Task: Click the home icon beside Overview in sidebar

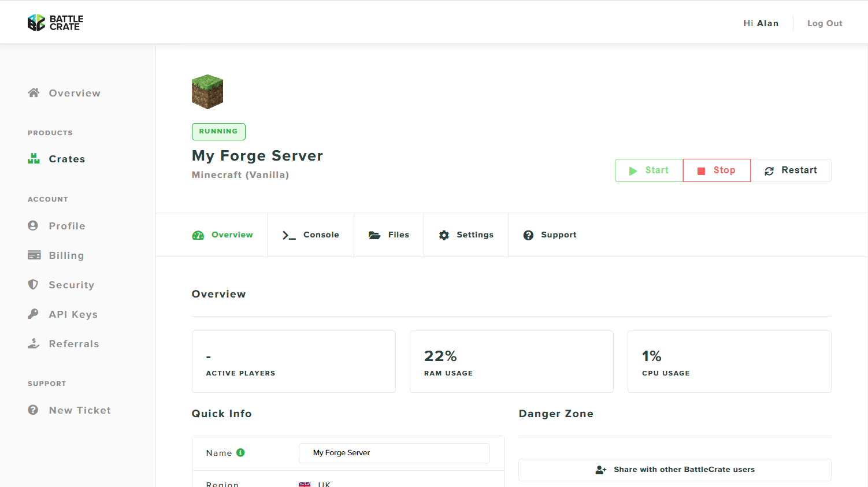Action: 34,92
